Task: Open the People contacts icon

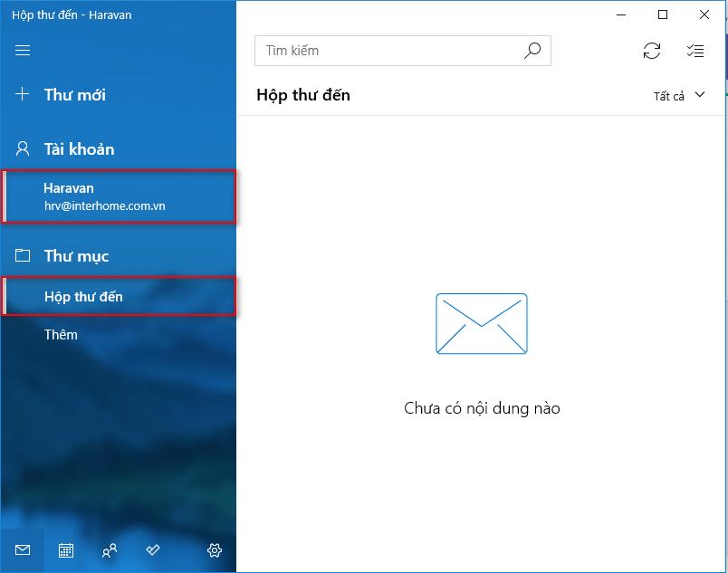Action: [110, 550]
